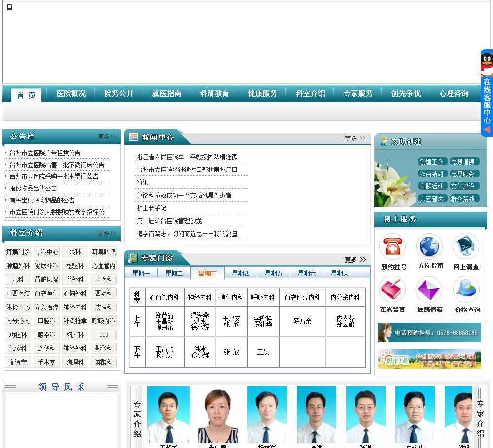Click doctor 罗万余 in the schedule
The width and height of the screenshot is (493, 448).
tap(303, 322)
